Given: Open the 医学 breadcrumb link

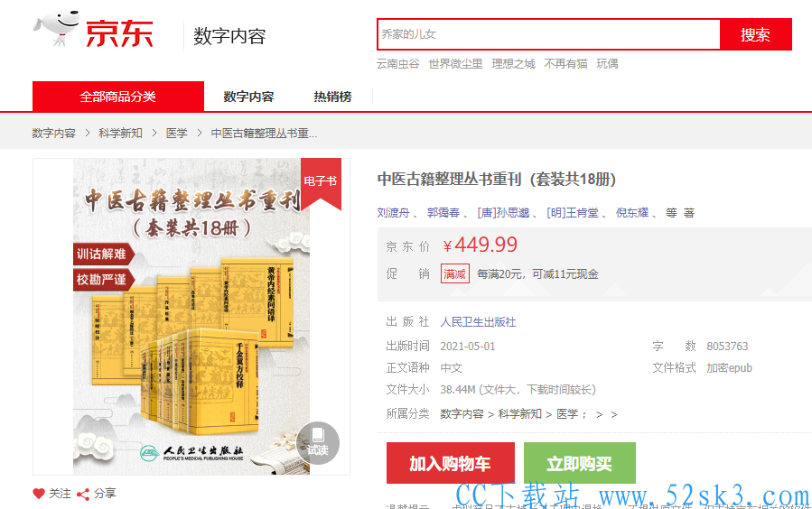Looking at the screenshot, I should click(177, 133).
